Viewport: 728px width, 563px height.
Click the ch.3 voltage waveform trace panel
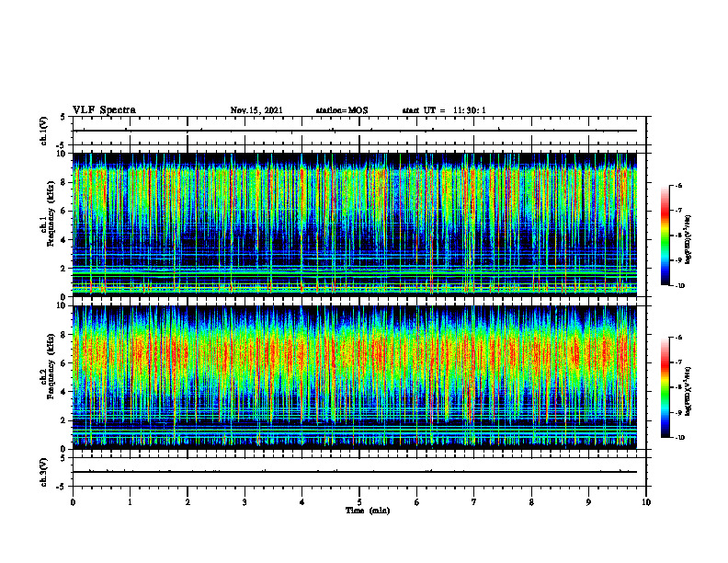point(359,472)
